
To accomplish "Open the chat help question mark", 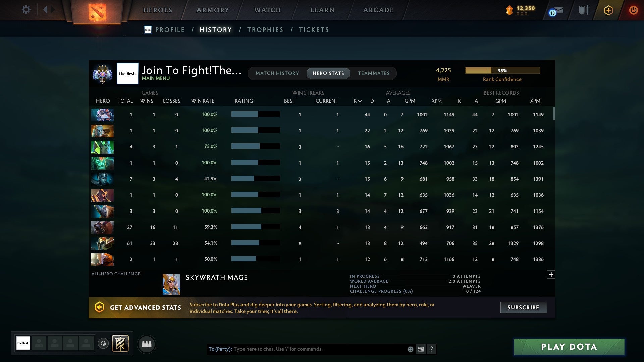I will (x=431, y=349).
